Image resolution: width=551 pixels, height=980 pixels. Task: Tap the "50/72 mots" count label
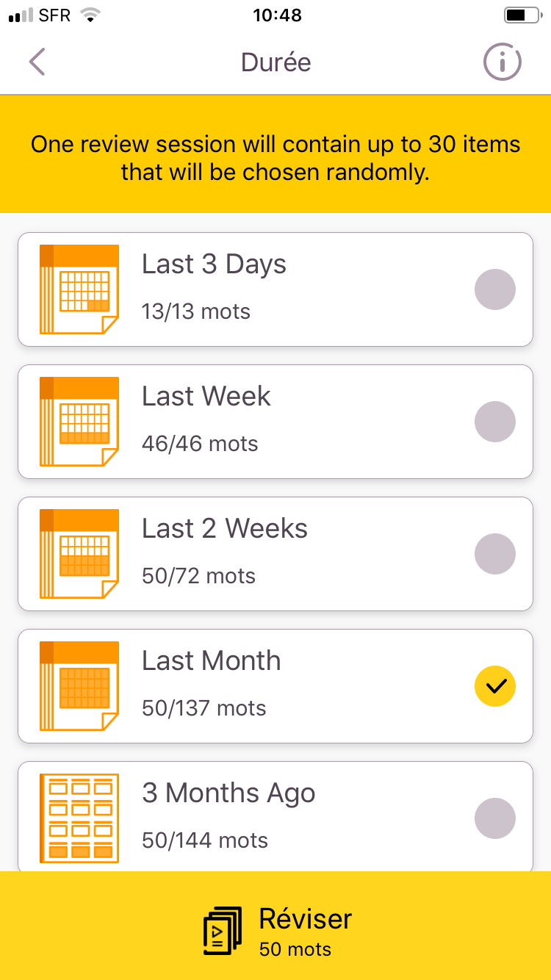198,576
